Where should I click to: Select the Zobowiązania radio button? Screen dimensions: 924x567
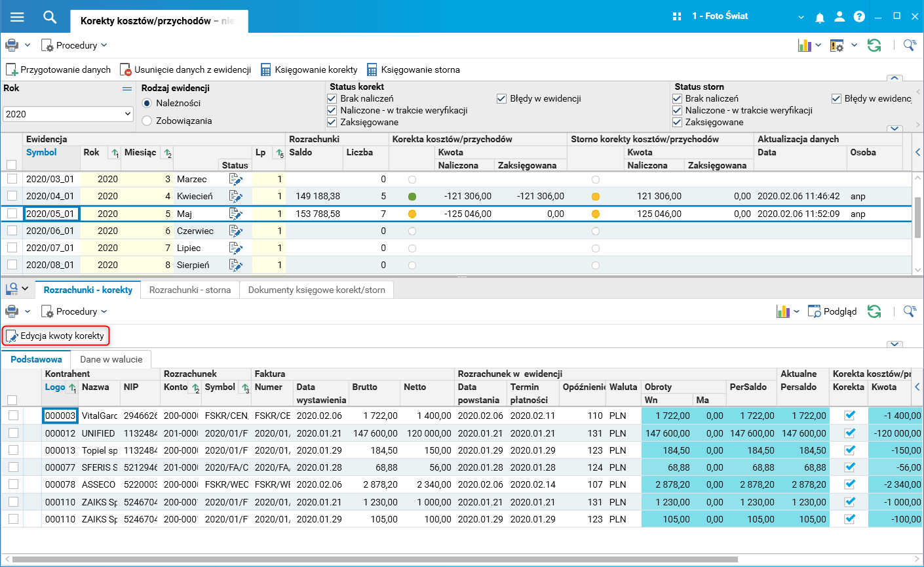tap(147, 121)
